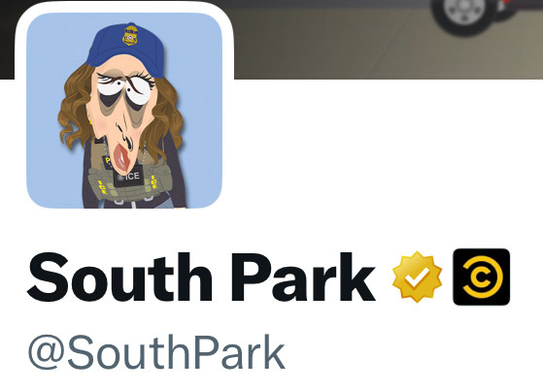This screenshot has width=543, height=392.
Task: Click the black ICE patch on vest
Action: (x=128, y=178)
